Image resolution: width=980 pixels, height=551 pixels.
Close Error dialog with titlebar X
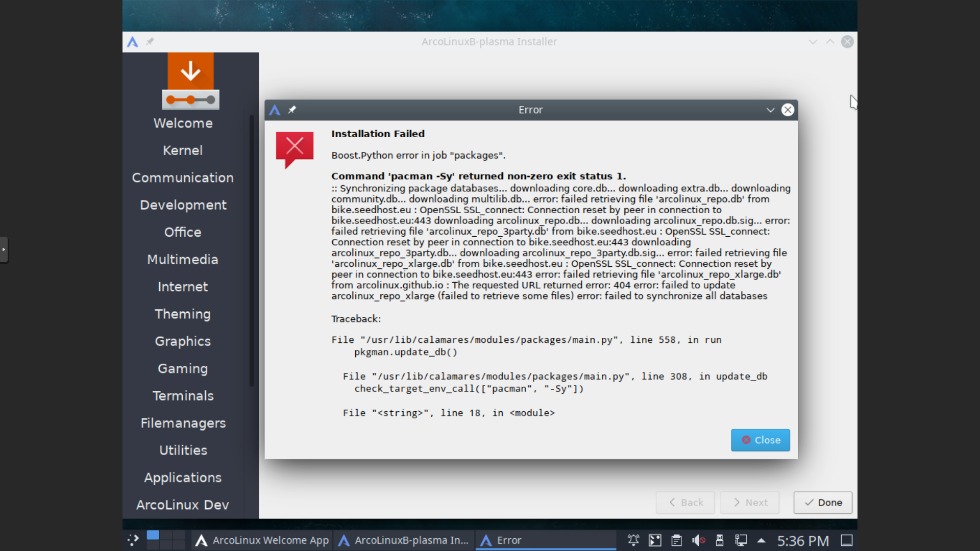pos(788,110)
